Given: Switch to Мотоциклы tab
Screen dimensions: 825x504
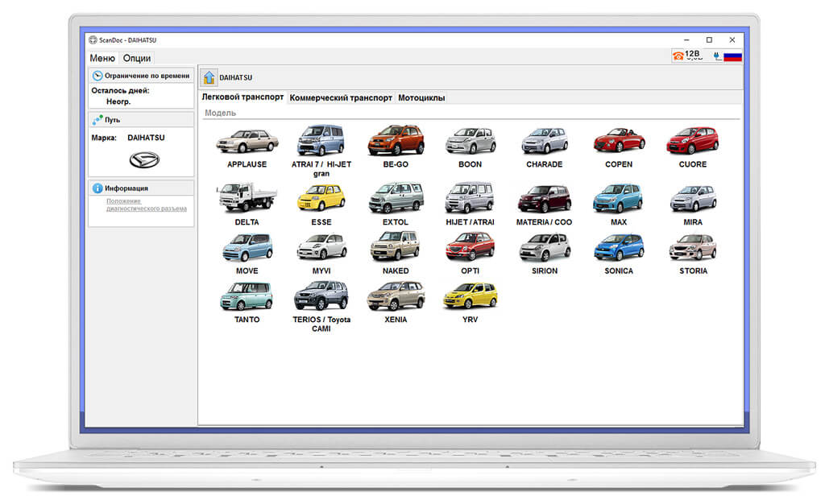Looking at the screenshot, I should 421,97.
